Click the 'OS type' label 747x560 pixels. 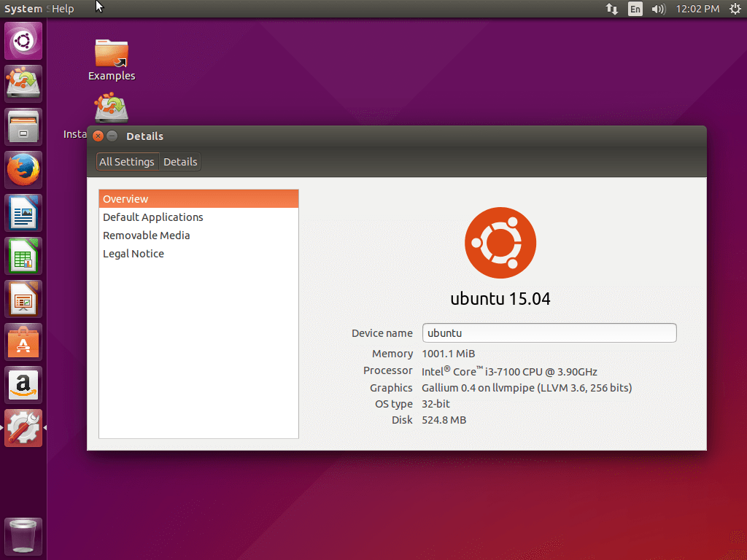(x=394, y=404)
